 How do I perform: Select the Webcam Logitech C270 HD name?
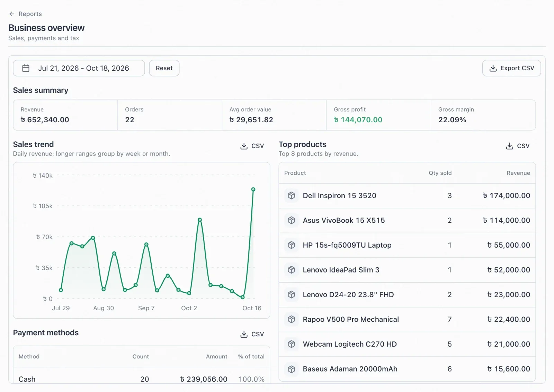pos(350,344)
